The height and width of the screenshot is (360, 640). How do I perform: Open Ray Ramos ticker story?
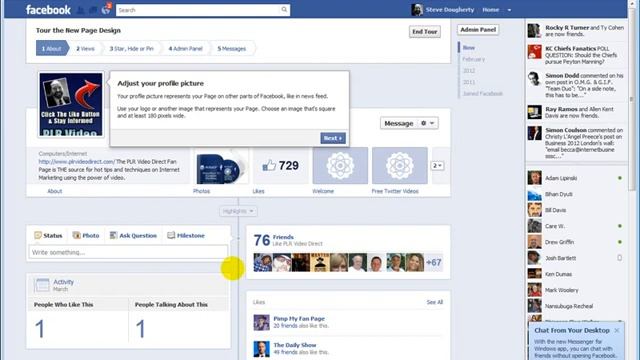tap(576, 112)
